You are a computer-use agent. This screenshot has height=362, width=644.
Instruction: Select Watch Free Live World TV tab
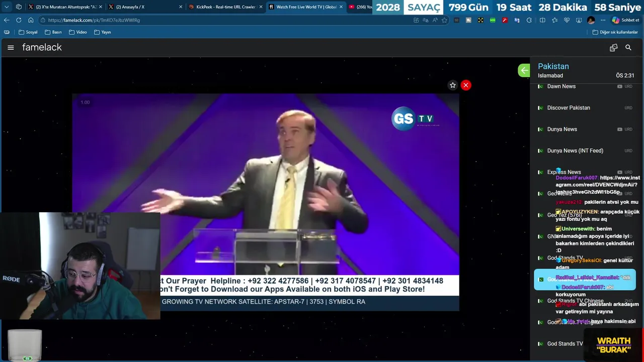(306, 7)
